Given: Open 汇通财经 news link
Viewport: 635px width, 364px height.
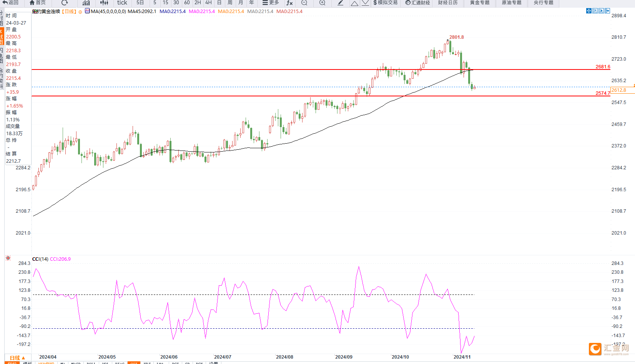Looking at the screenshot, I should coord(418,3).
